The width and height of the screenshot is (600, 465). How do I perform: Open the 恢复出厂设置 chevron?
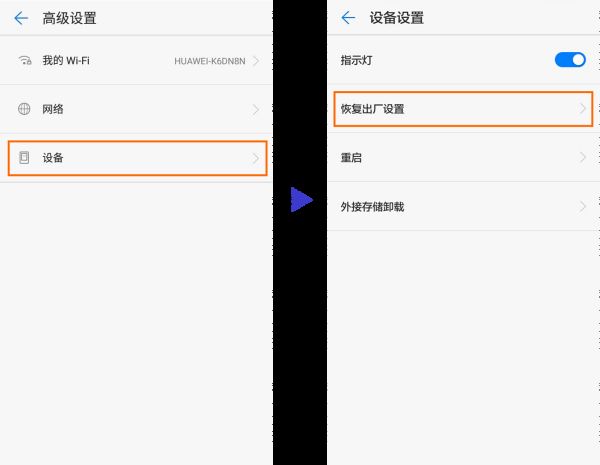(x=583, y=109)
